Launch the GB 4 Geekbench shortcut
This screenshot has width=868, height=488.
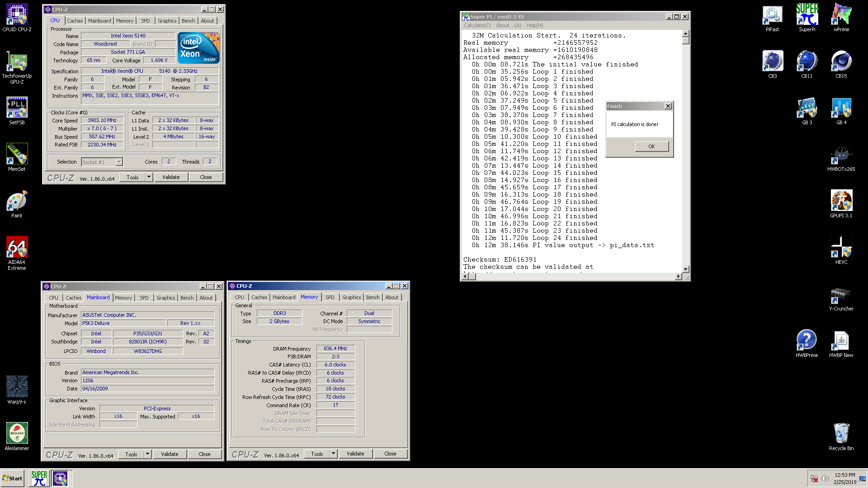pos(841,111)
